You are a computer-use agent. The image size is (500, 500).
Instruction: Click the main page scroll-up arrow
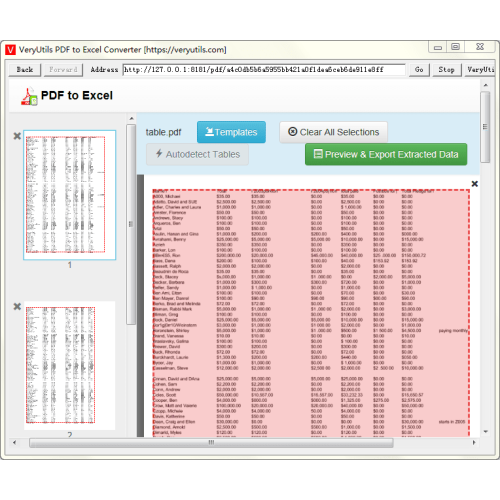pos(486,85)
